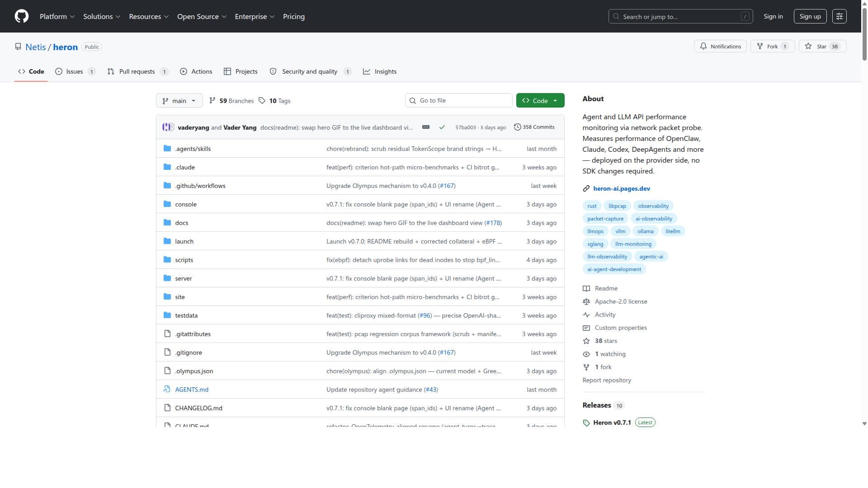Viewport: 868px width, 488px height.
Task: Open the Apache-2.0 license link
Action: (x=621, y=302)
